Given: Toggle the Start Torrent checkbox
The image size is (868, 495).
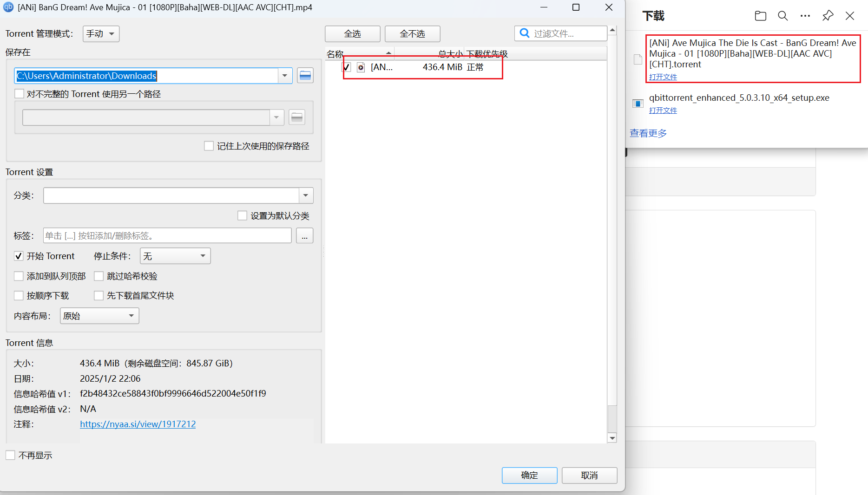Looking at the screenshot, I should [x=19, y=256].
